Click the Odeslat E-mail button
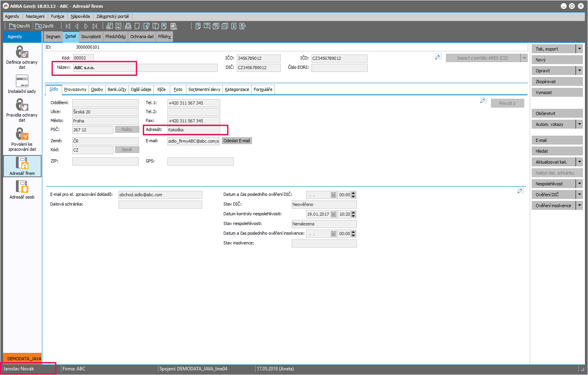 coord(237,141)
